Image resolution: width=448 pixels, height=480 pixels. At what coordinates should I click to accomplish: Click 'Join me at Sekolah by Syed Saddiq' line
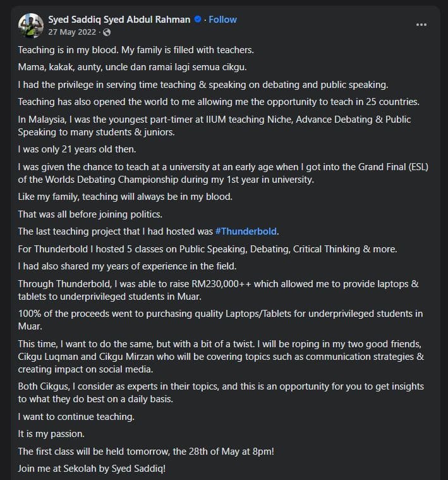92,469
